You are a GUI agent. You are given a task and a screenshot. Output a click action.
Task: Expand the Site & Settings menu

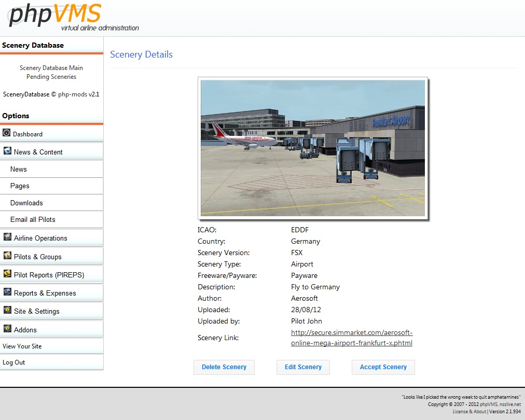51,311
